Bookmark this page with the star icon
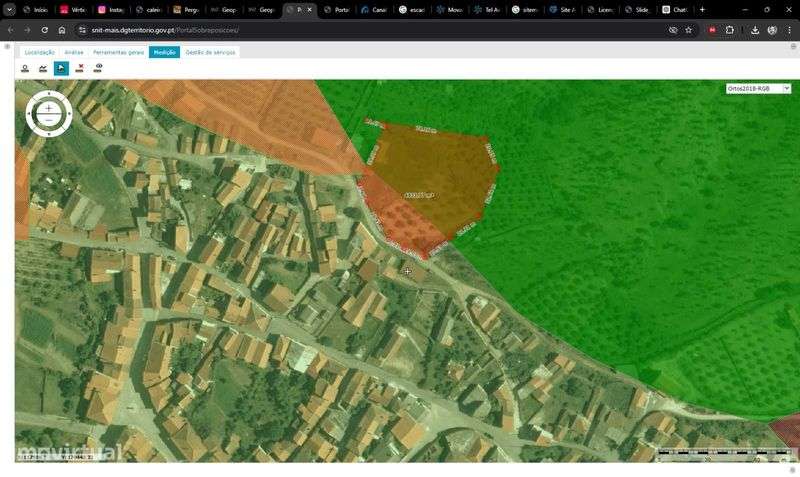This screenshot has height=477, width=800. tap(688, 30)
